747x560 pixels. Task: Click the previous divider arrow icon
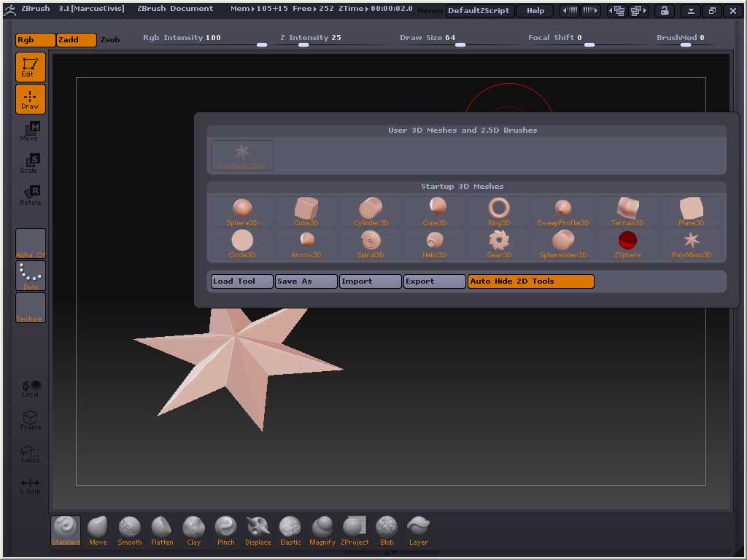[569, 10]
